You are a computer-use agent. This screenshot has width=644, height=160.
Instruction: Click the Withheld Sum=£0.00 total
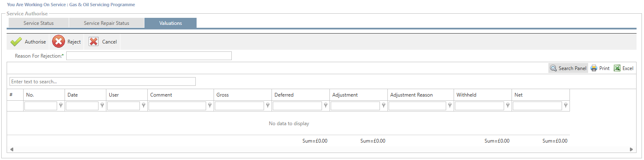(497, 141)
